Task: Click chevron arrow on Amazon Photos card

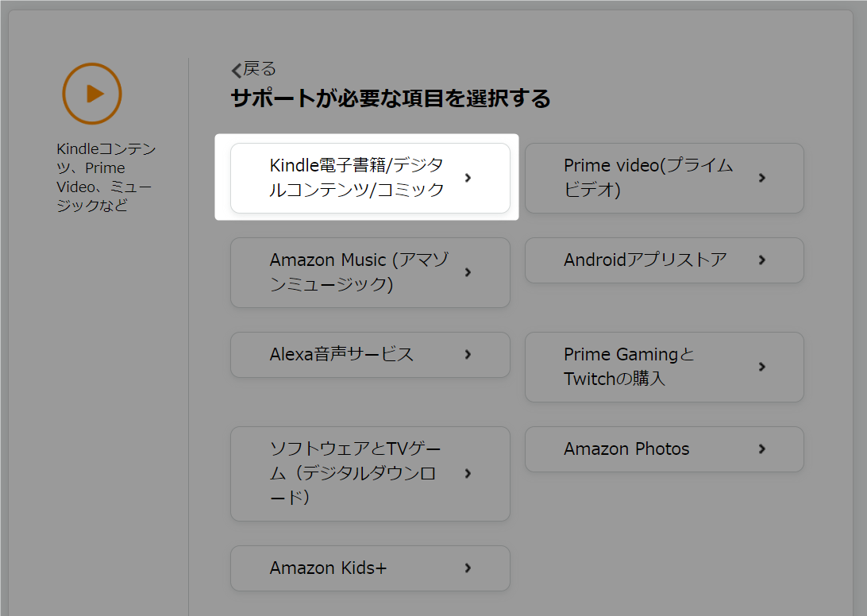Action: [x=762, y=449]
